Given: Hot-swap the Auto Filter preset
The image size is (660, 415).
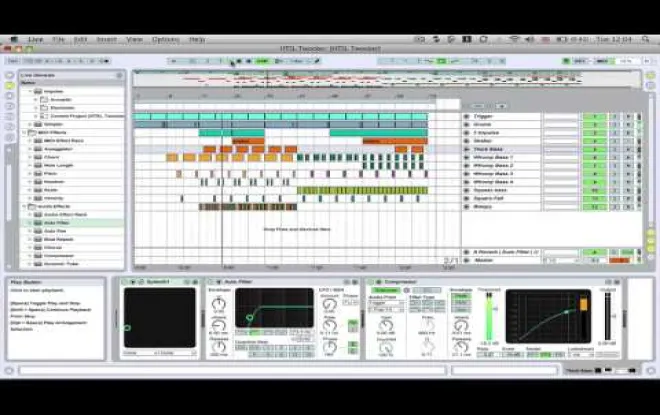Looking at the screenshot, I should point(347,282).
